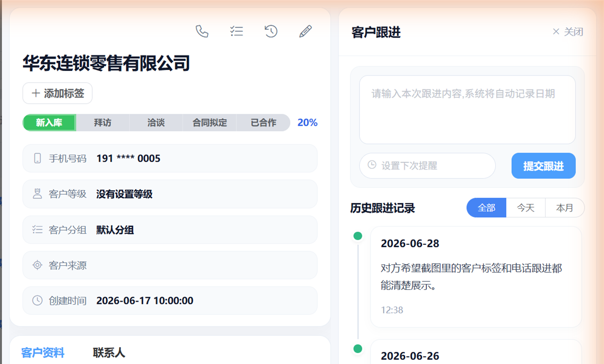604x364 pixels.
Task: Click the person icon beside 客户等级
Action: 37,194
